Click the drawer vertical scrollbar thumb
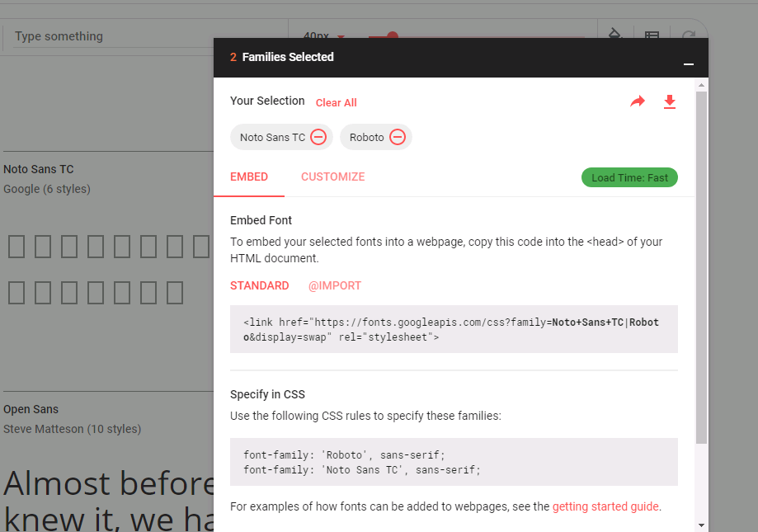 coord(701,267)
